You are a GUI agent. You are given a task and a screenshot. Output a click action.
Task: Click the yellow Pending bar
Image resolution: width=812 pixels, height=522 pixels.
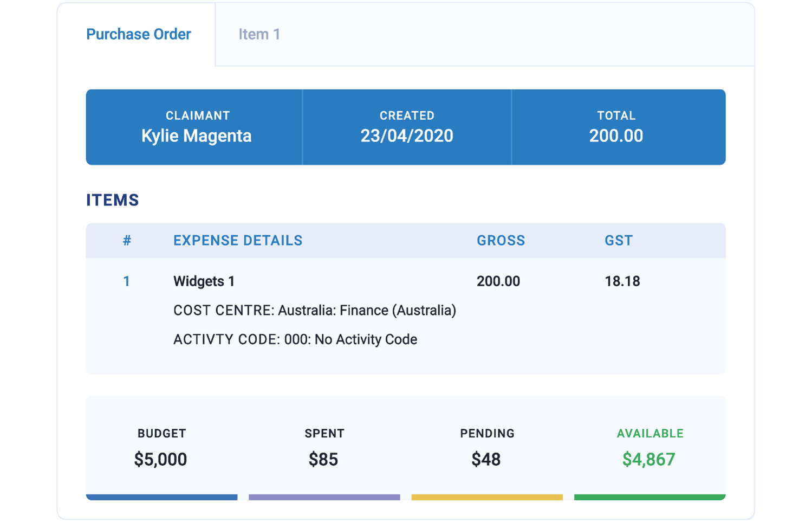click(487, 497)
